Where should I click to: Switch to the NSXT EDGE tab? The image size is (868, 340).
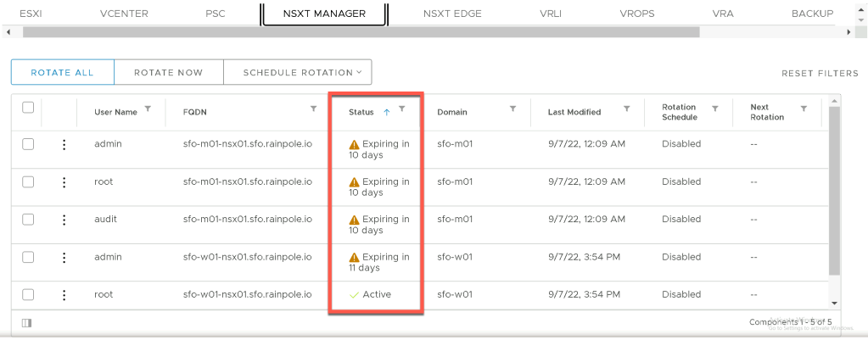tap(453, 14)
